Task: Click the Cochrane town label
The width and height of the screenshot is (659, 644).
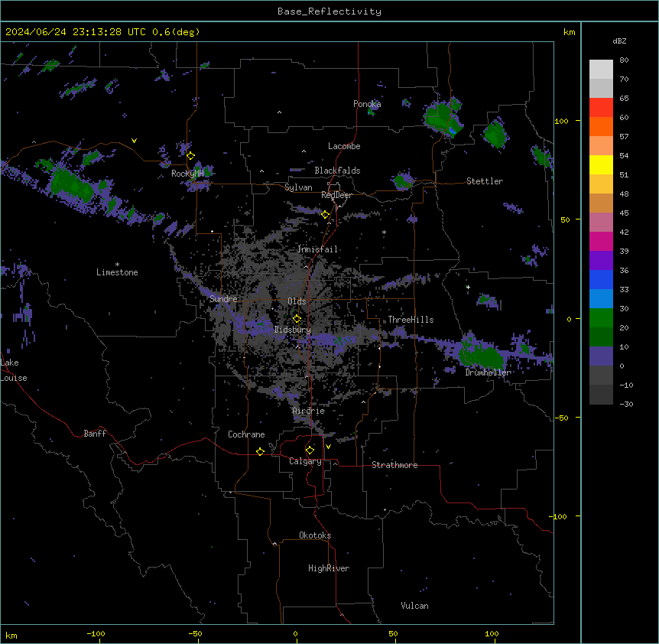Action: pos(246,434)
